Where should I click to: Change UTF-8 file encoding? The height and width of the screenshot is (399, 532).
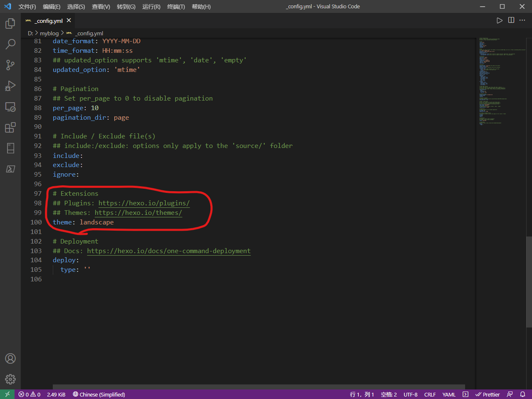point(410,394)
